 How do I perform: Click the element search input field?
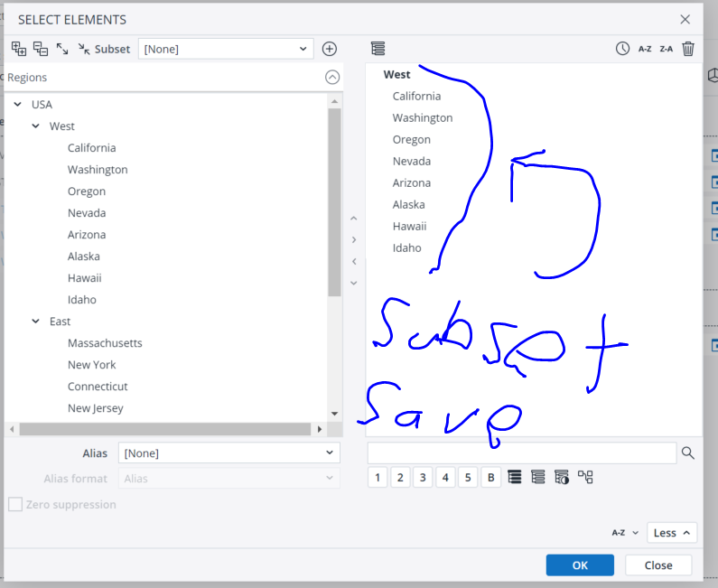point(521,453)
